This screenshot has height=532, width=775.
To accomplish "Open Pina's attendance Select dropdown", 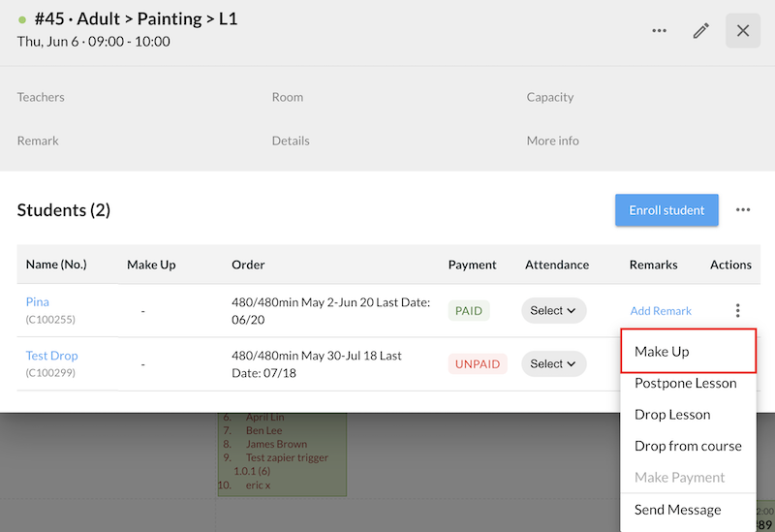I will pos(554,311).
